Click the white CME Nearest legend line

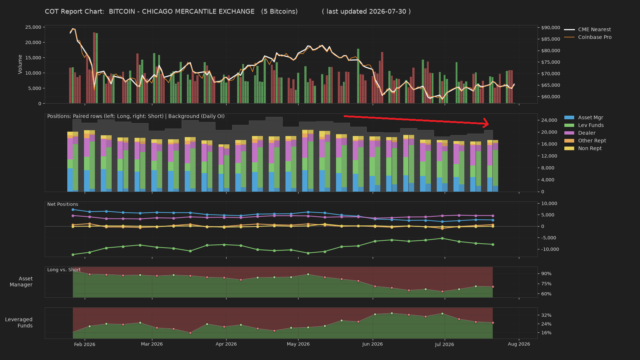pyautogui.click(x=569, y=29)
